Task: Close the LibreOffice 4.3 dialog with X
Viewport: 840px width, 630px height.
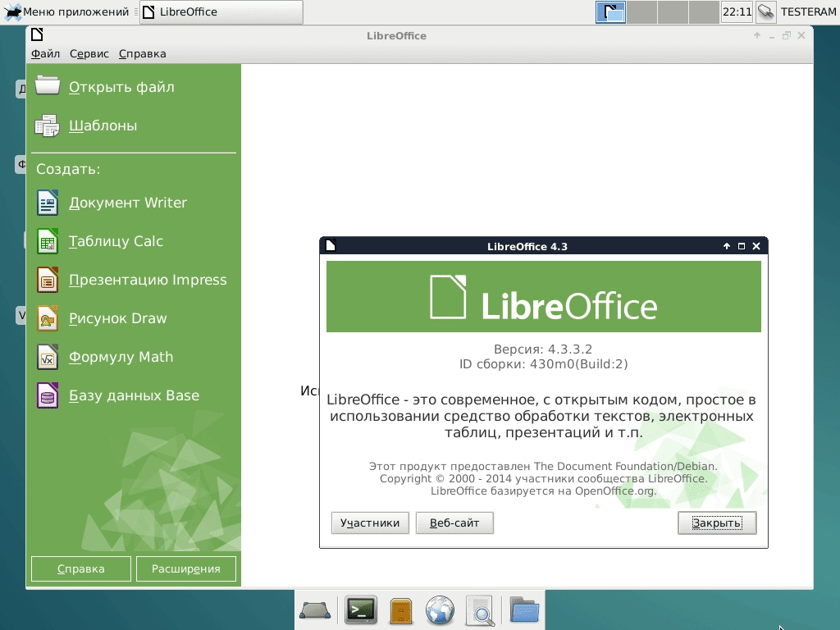Action: [x=756, y=246]
